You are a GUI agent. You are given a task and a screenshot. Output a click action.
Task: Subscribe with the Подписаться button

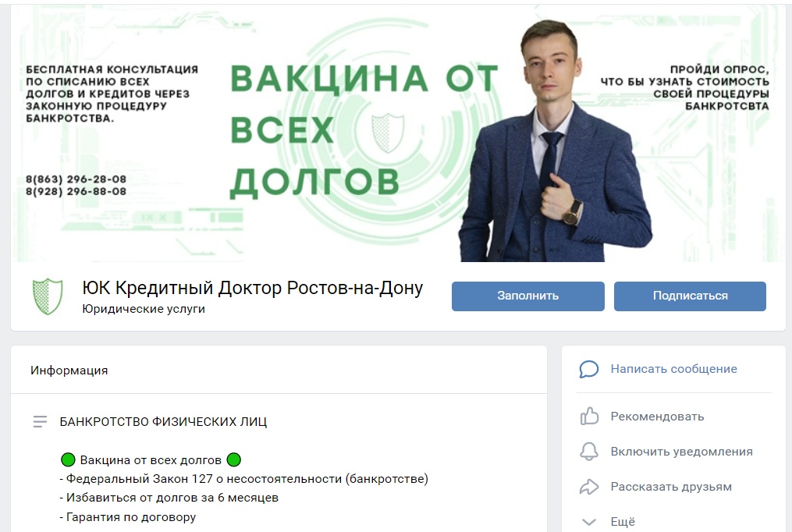pos(690,296)
